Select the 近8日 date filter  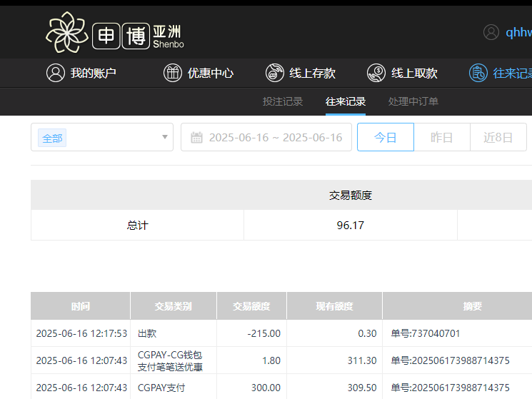498,137
